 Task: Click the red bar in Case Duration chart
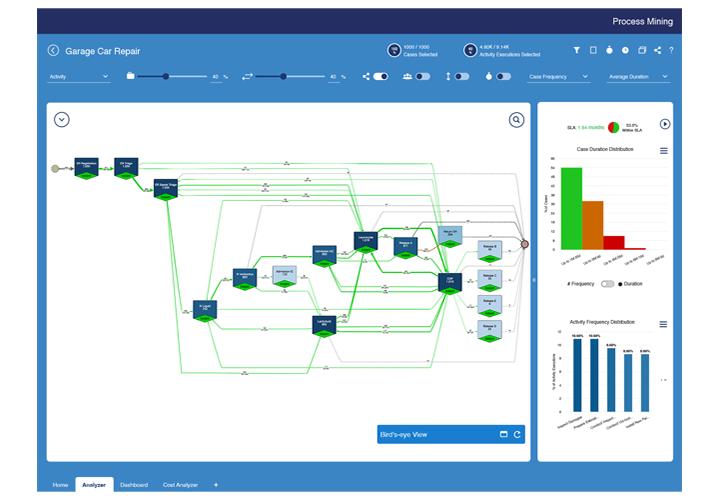tap(614, 243)
